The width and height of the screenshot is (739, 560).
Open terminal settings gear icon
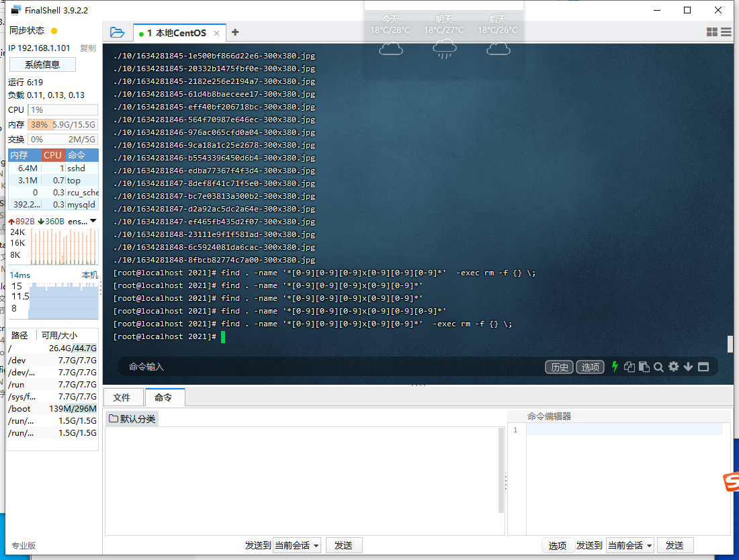click(673, 367)
